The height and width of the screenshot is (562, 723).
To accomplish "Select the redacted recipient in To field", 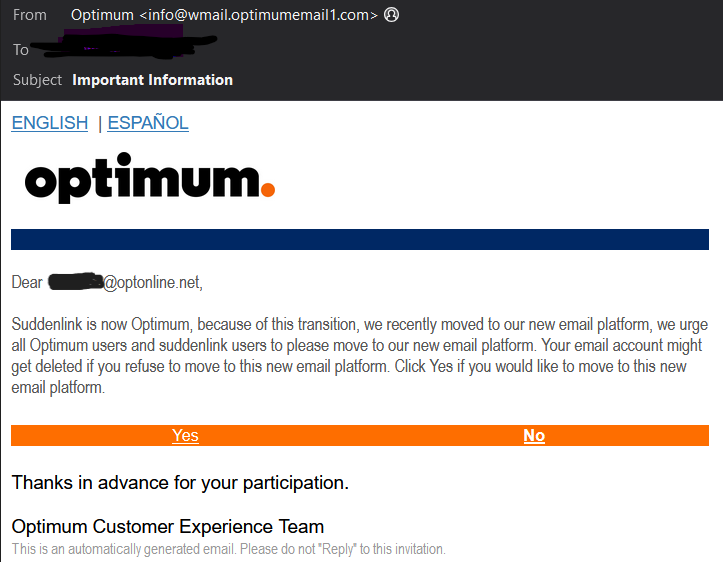I will (x=120, y=45).
